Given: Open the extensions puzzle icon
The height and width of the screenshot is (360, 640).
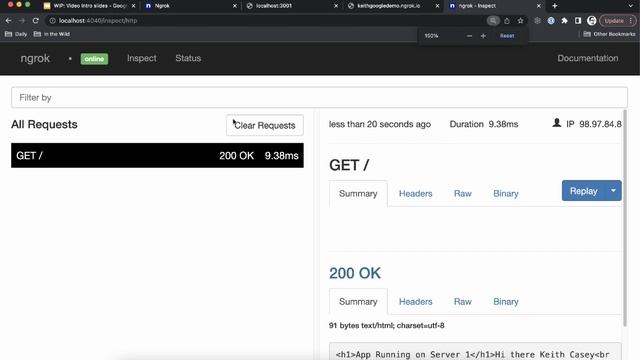Looking at the screenshot, I should [x=564, y=20].
